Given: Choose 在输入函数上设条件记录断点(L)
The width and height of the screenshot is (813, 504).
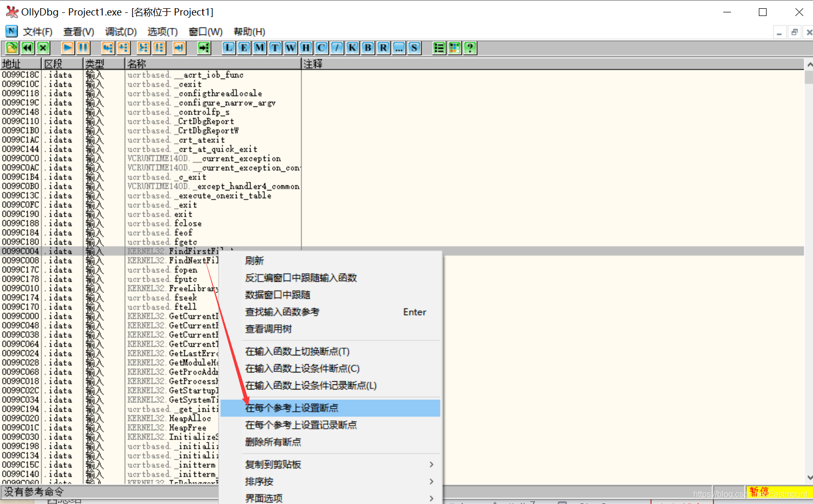Looking at the screenshot, I should coord(330,385).
